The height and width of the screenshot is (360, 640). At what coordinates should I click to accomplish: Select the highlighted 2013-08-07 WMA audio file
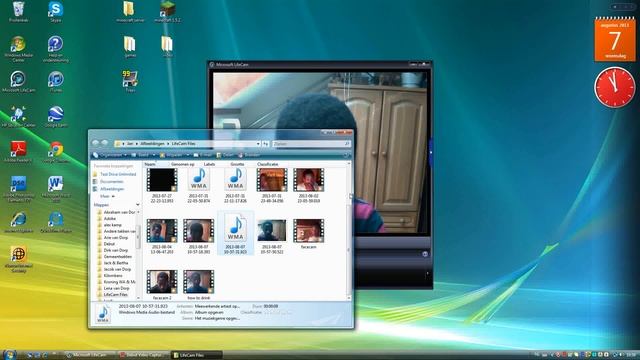236,233
